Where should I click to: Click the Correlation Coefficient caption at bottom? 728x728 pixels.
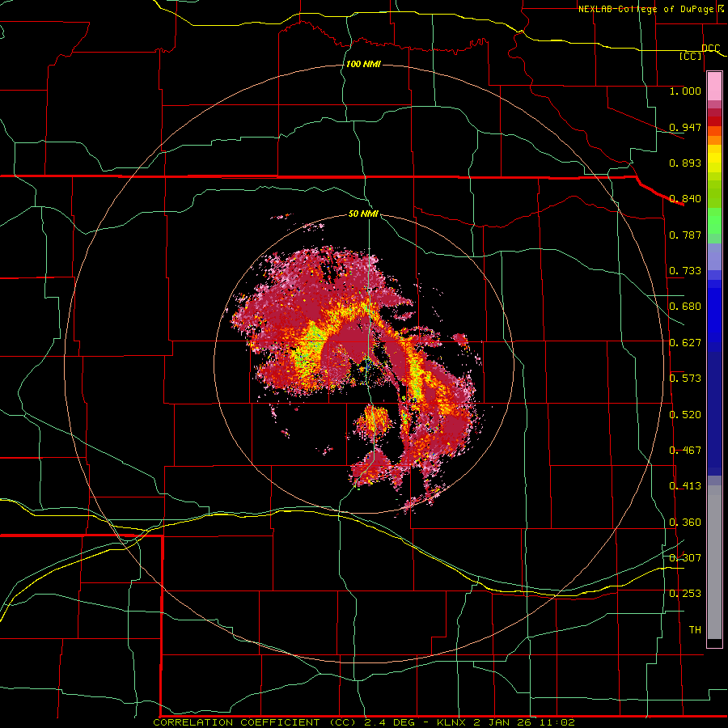point(364,722)
